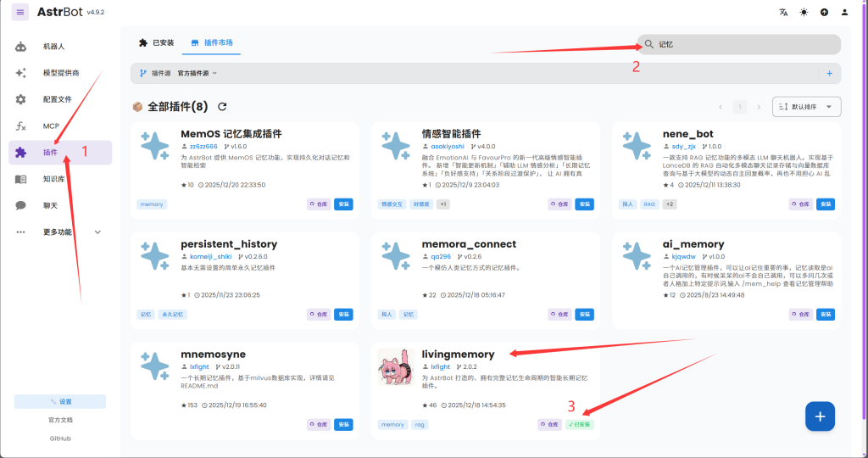Toggle light/dark theme with the sun icon
The image size is (868, 458).
(x=803, y=13)
